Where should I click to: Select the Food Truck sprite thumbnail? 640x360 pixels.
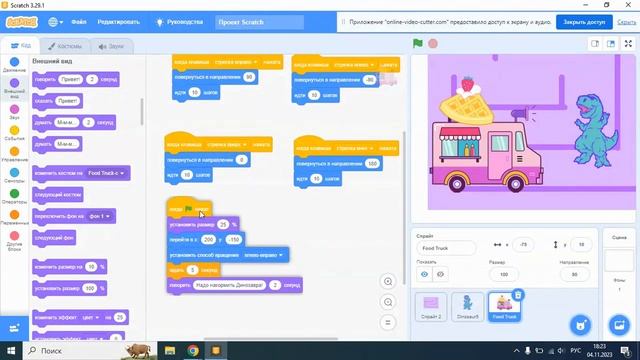(x=504, y=307)
